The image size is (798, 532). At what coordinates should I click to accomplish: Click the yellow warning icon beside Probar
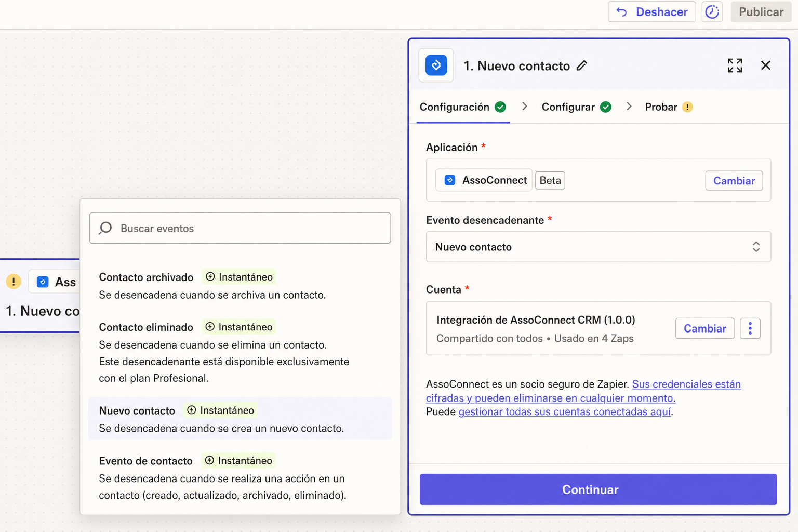tap(687, 107)
